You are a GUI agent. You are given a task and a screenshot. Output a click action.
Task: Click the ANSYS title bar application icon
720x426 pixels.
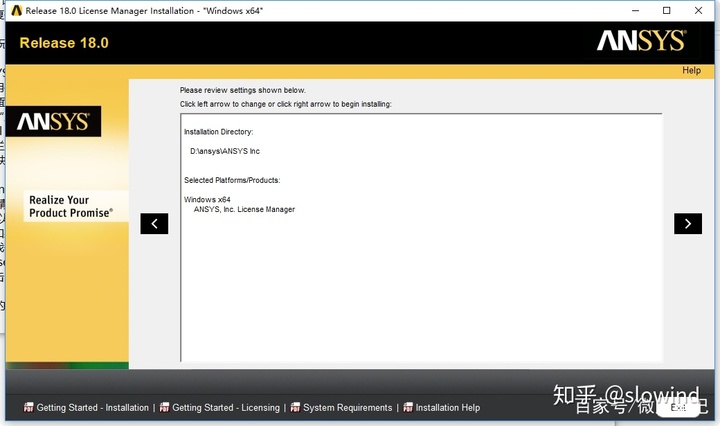click(17, 11)
